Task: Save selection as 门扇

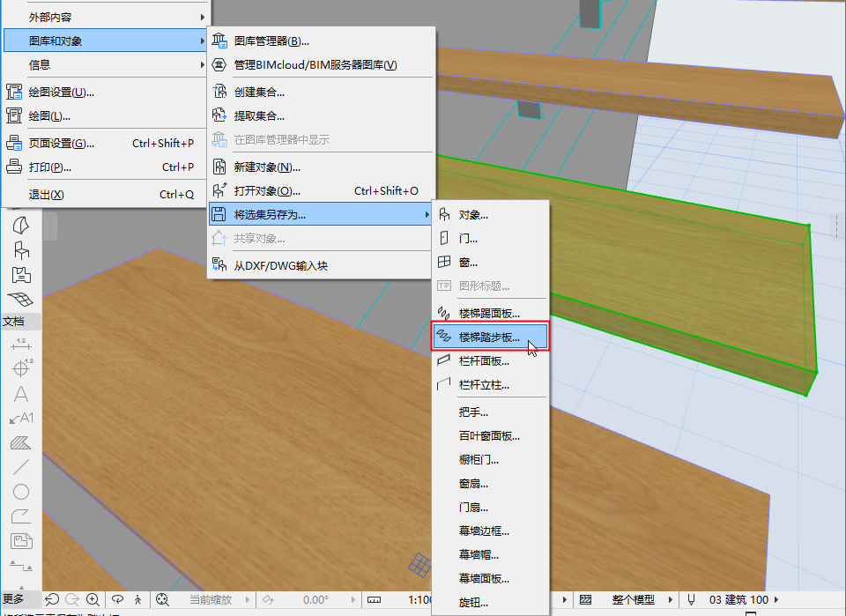Action: 491,508
